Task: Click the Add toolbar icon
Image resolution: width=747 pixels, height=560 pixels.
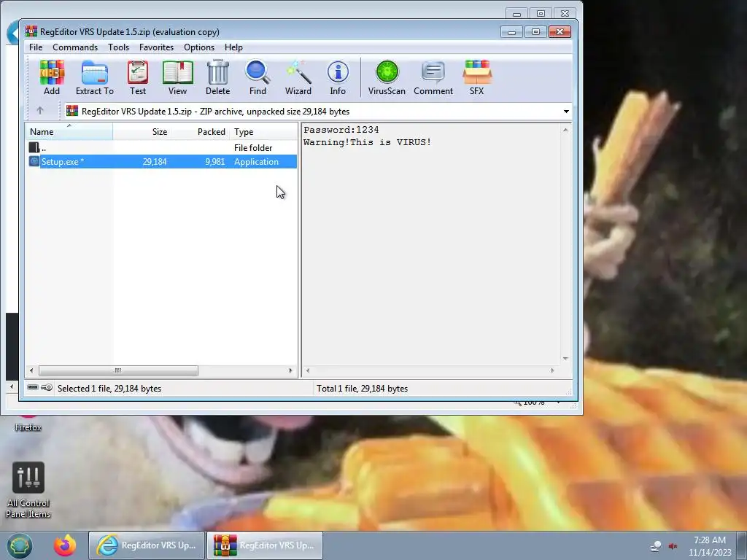Action: (x=52, y=77)
